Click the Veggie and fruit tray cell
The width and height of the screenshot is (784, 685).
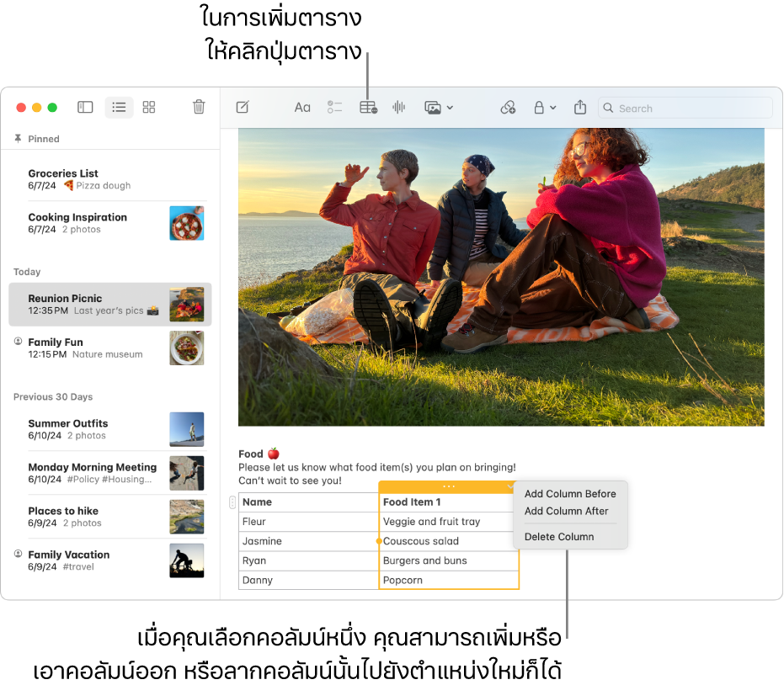tap(449, 522)
